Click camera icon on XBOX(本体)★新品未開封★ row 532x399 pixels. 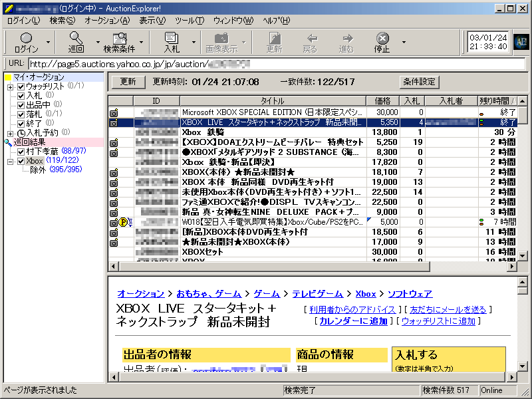click(x=114, y=173)
